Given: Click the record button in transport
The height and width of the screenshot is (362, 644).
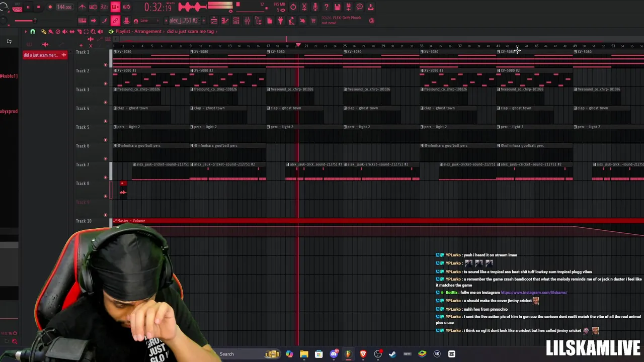Looking at the screenshot, I should [x=50, y=7].
